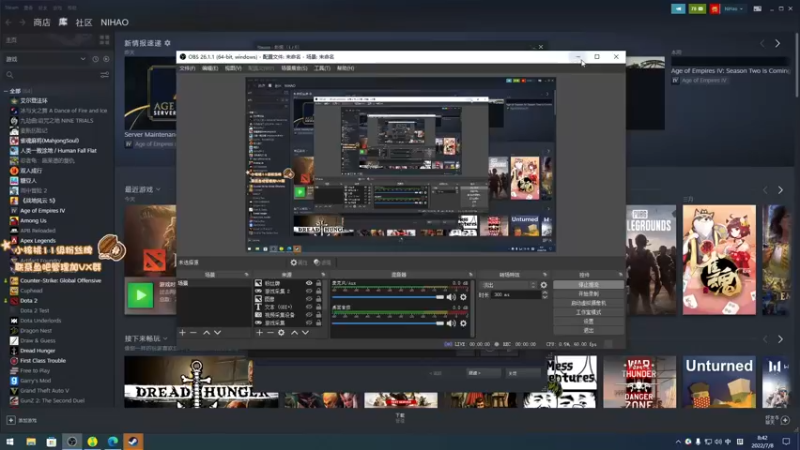Viewport: 800px width, 450px height.
Task: Click the ready-to-play icon in the Steam sidebar
Action: tap(106, 59)
